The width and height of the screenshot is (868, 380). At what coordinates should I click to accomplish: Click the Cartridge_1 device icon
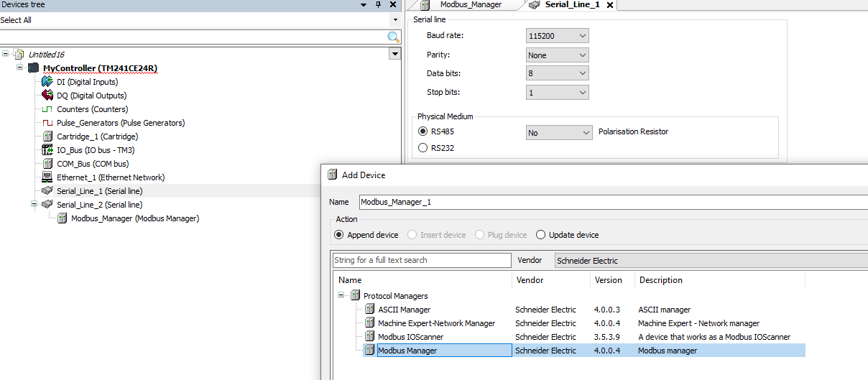(47, 136)
